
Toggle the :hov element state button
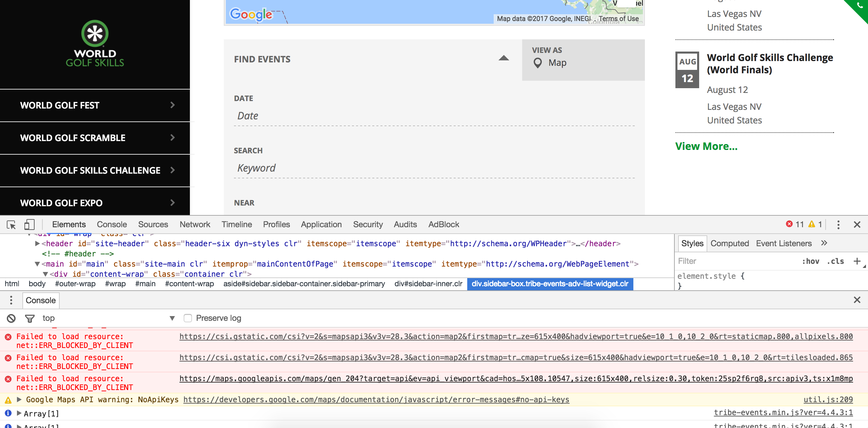point(810,261)
